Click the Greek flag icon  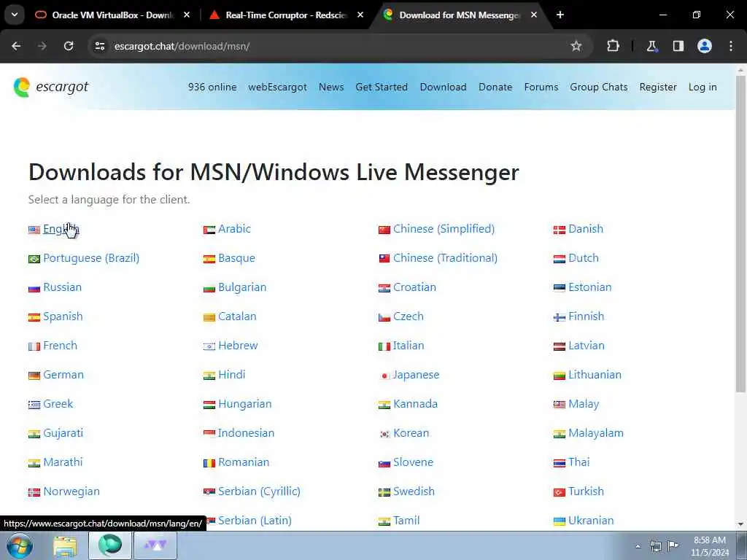34,405
